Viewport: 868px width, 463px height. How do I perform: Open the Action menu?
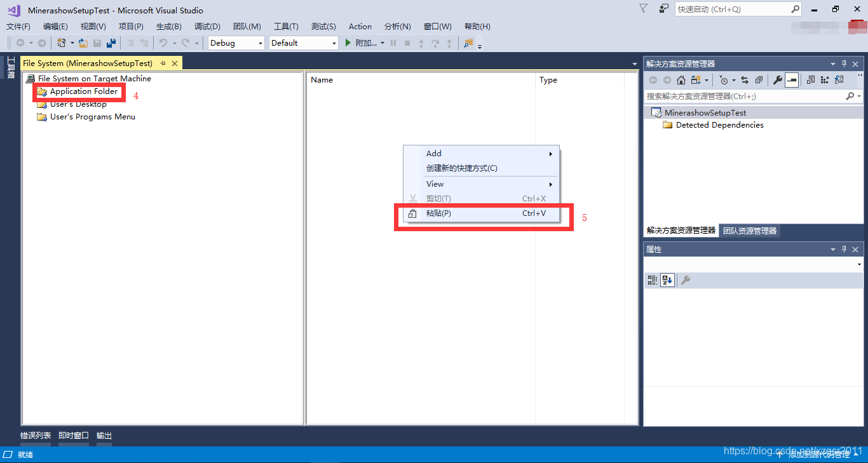[360, 27]
